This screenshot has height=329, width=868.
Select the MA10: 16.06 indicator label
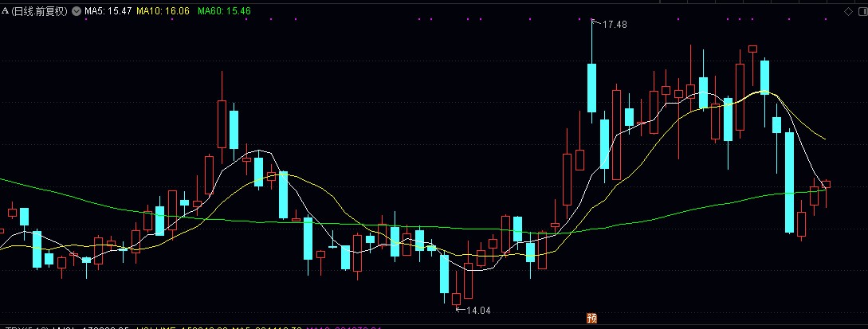163,11
